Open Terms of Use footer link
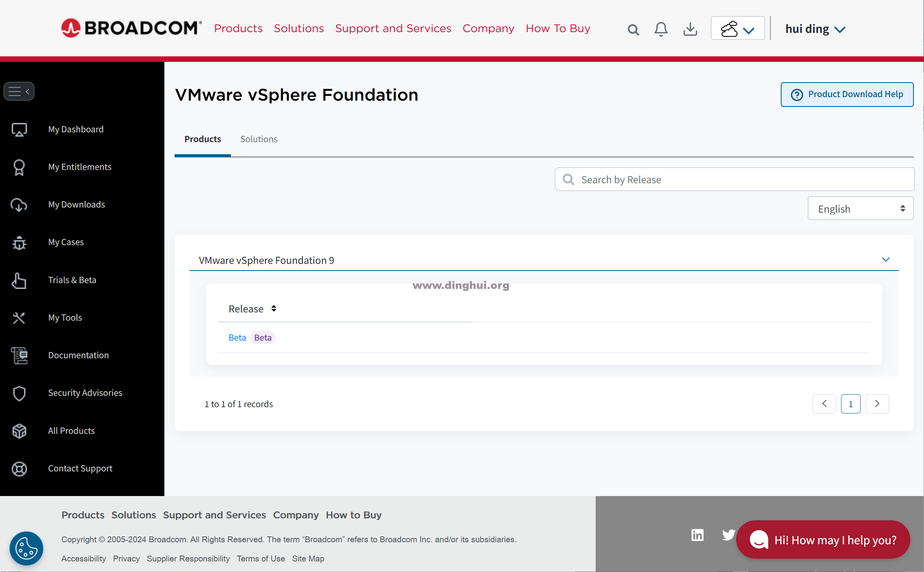Screen dimensions: 924x572 click(x=261, y=559)
